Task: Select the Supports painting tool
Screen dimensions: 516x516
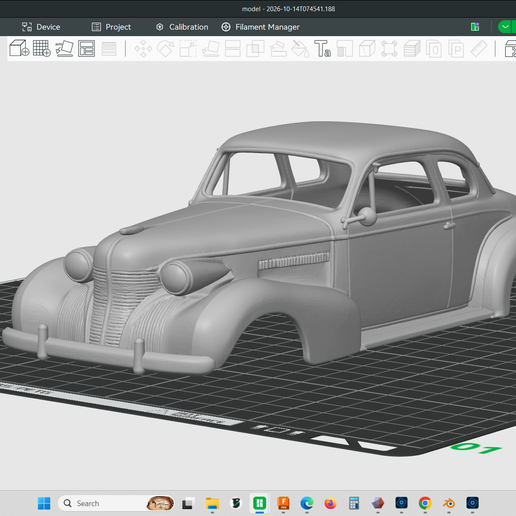Action: coord(278,49)
